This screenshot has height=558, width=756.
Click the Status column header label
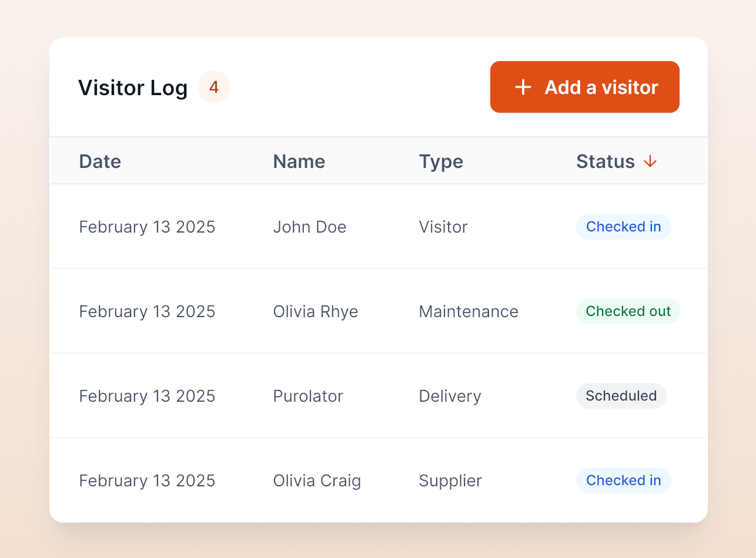pos(606,162)
